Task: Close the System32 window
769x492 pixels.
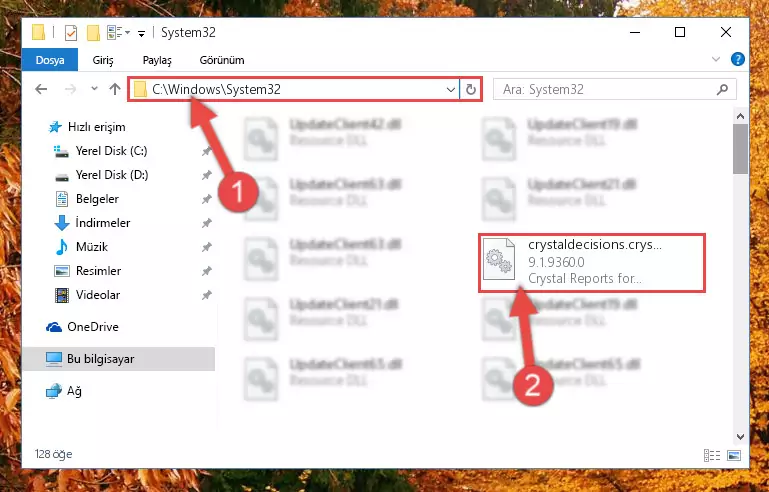Action: (726, 32)
